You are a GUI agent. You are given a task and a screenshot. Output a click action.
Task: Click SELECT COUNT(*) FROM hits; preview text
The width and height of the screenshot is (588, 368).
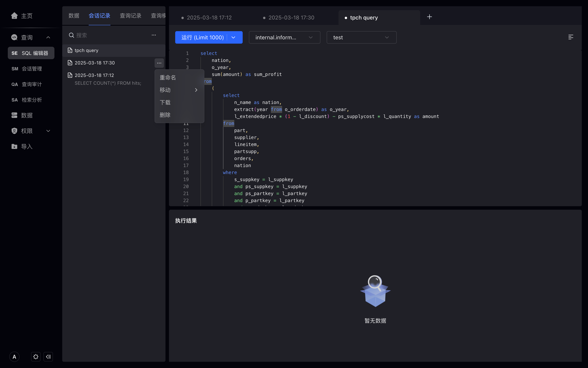tap(108, 83)
